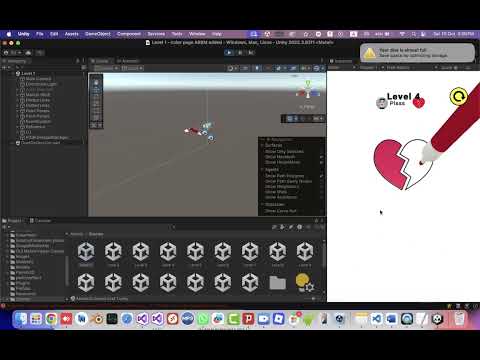Click the player avatar icon in Game view
The width and height of the screenshot is (480, 360).
(x=382, y=103)
